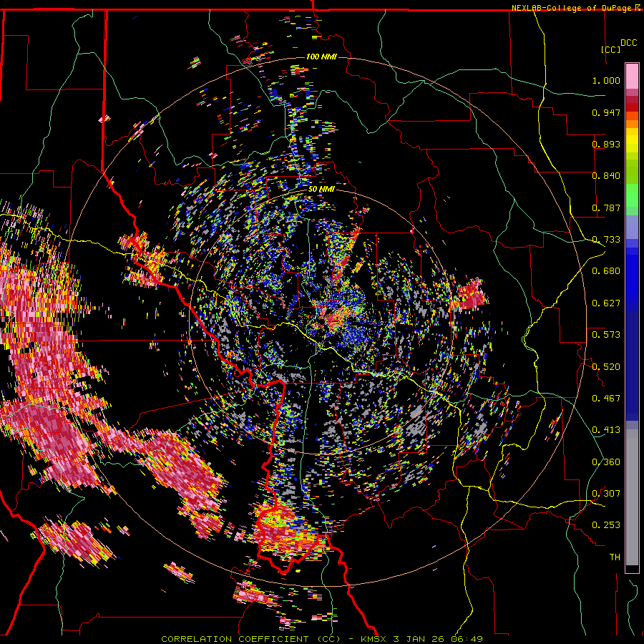644x644 pixels.
Task: Select the 0.253 legend value
Action: 606,525
